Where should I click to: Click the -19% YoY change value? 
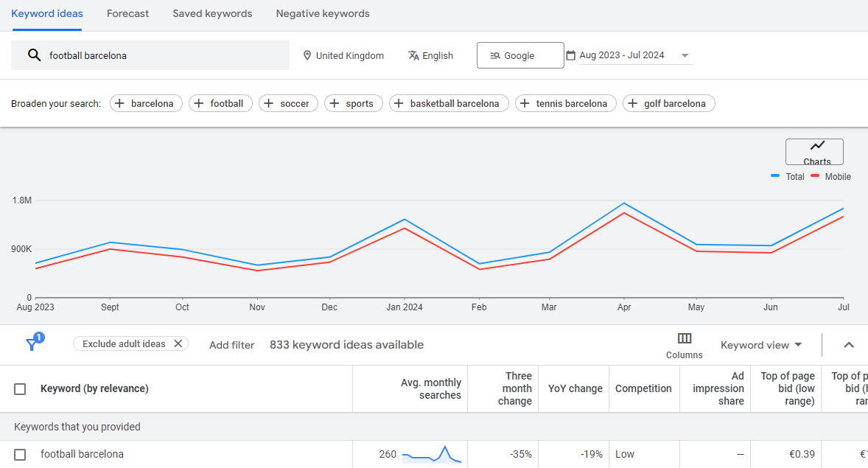[x=591, y=454]
